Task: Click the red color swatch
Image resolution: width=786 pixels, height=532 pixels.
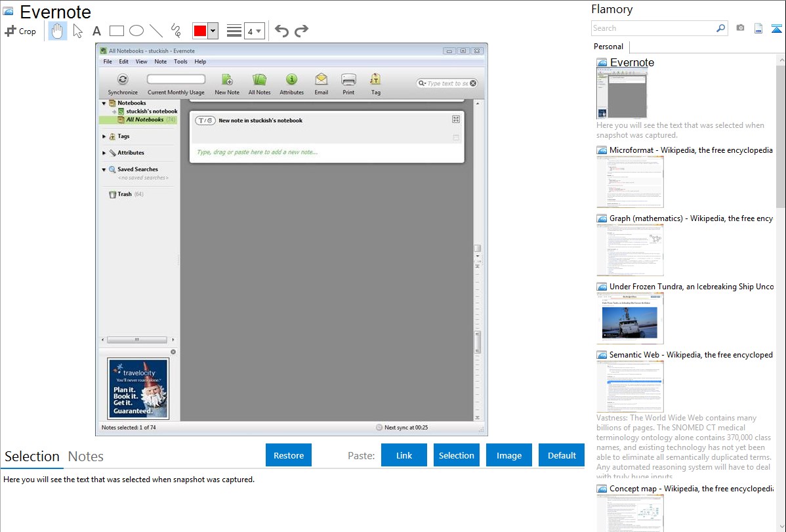Action: (200, 31)
